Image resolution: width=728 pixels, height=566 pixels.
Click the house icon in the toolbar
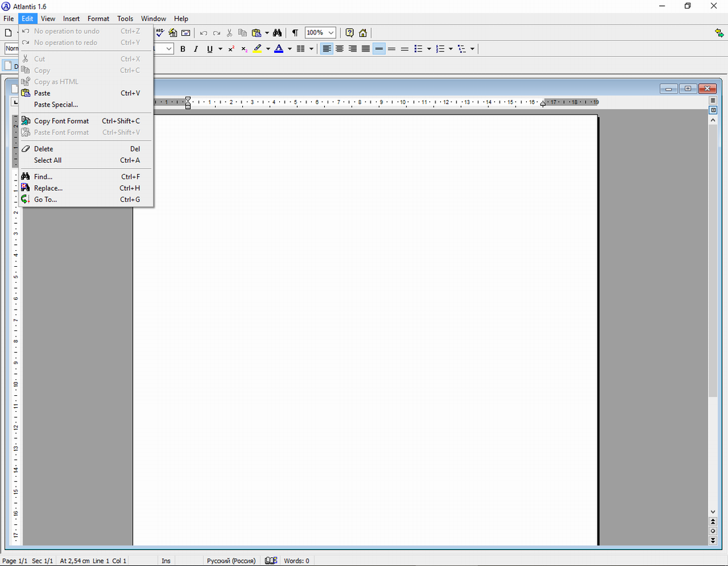point(363,32)
